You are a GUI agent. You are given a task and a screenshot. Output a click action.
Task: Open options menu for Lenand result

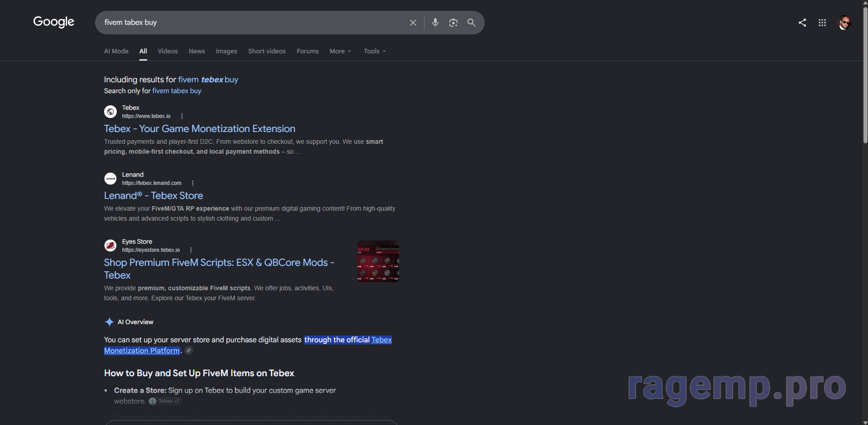(193, 183)
